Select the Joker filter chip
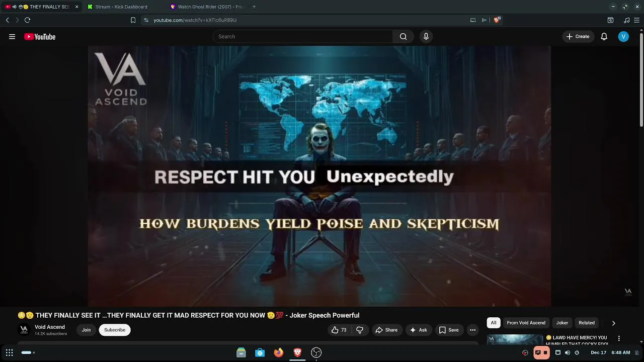 (562, 323)
